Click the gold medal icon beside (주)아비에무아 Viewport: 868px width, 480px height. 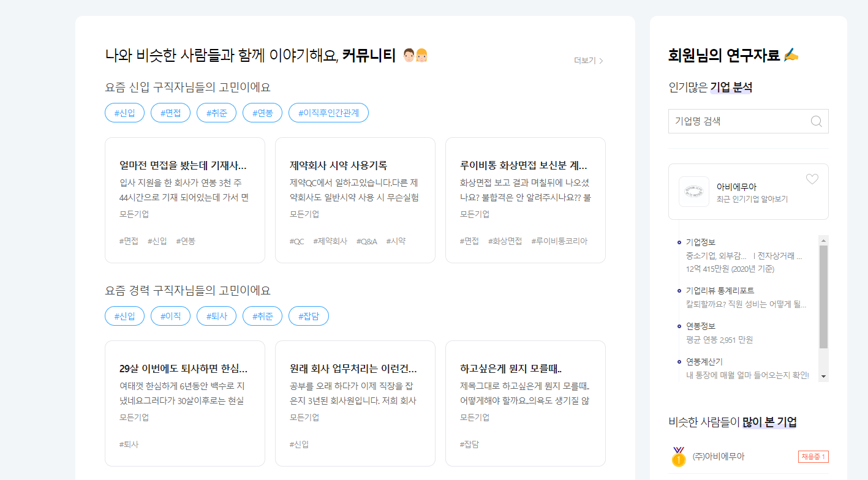pos(679,457)
